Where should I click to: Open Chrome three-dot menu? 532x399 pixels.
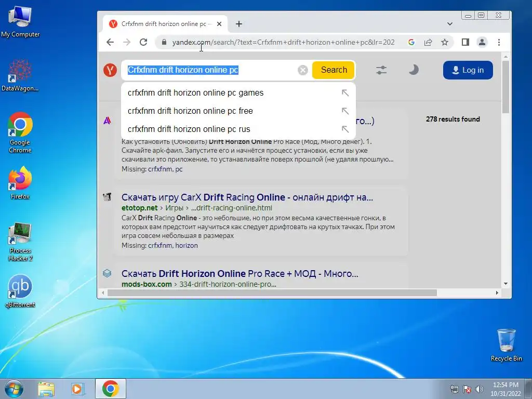tap(499, 42)
